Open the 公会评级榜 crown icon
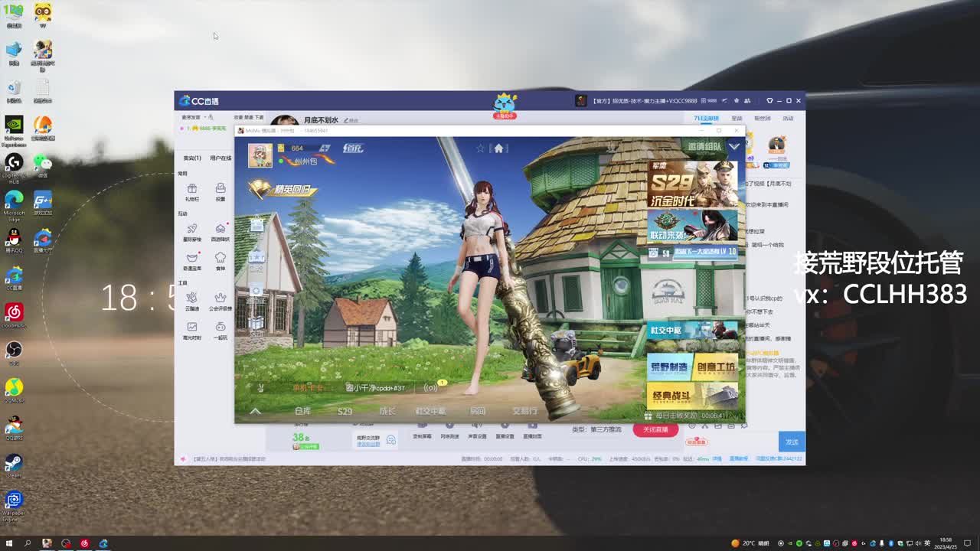980x551 pixels. 220,297
